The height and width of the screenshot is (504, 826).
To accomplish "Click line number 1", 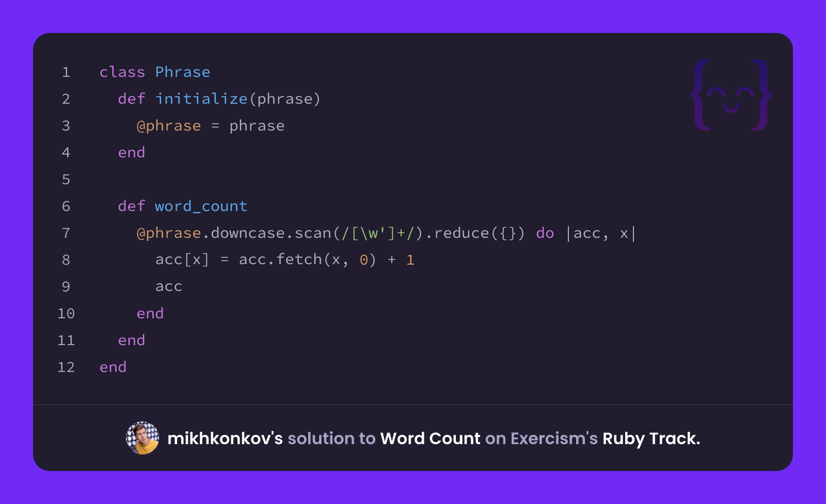I will click(66, 72).
